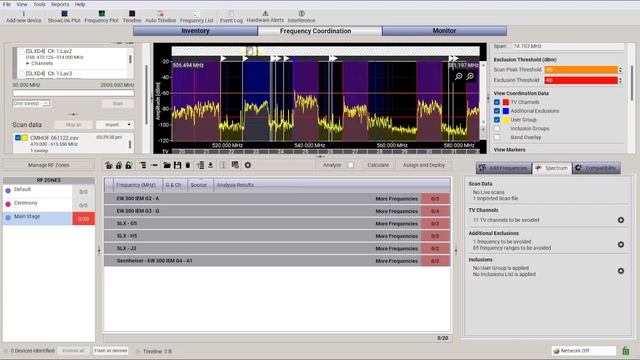Expand the SLX - G5 group row
Image resolution: width=640 pixels, height=360 pixels.
(277, 224)
